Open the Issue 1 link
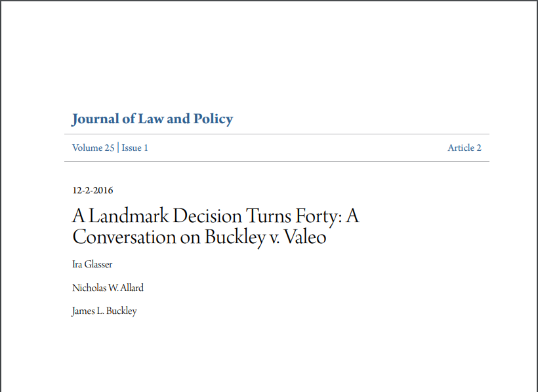The image size is (538, 392). 135,147
